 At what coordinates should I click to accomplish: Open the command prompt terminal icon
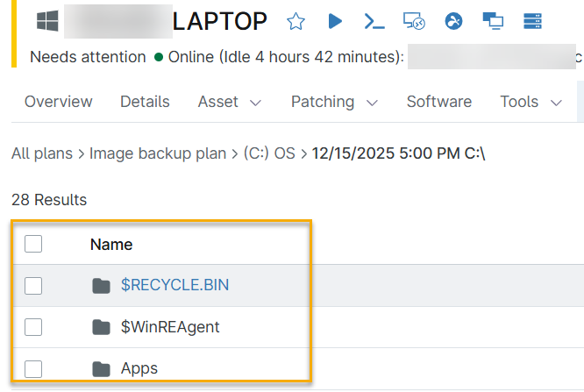(374, 21)
